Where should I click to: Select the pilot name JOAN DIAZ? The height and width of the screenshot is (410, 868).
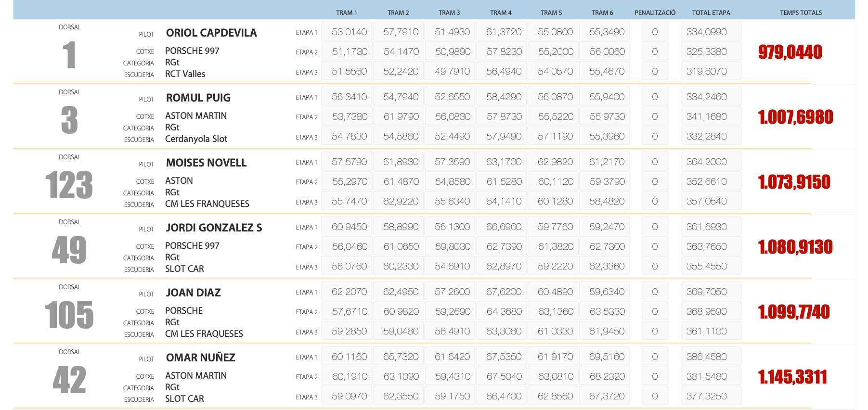[x=193, y=293]
